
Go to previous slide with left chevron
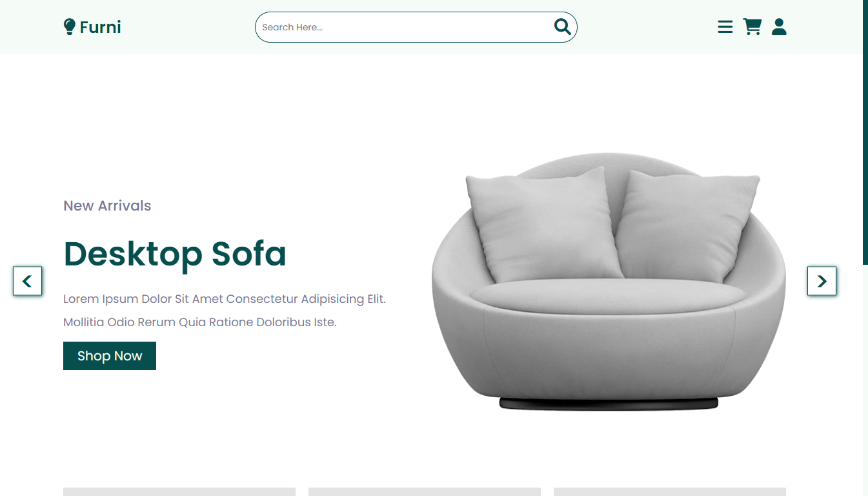click(28, 281)
